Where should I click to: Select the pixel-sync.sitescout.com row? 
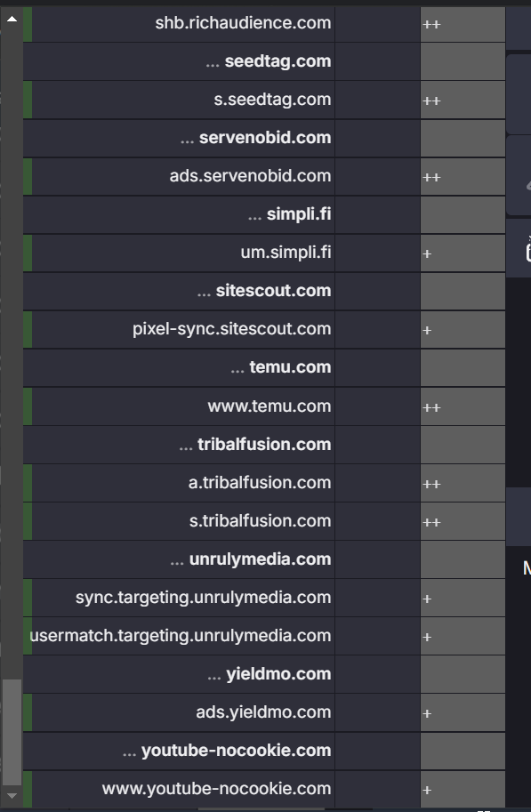179,329
